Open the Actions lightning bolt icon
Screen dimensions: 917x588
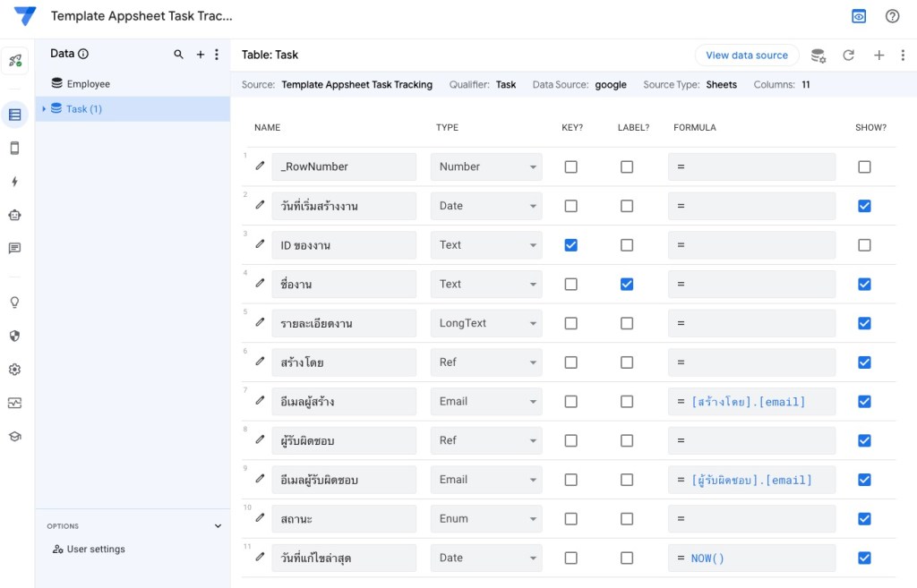(x=15, y=182)
